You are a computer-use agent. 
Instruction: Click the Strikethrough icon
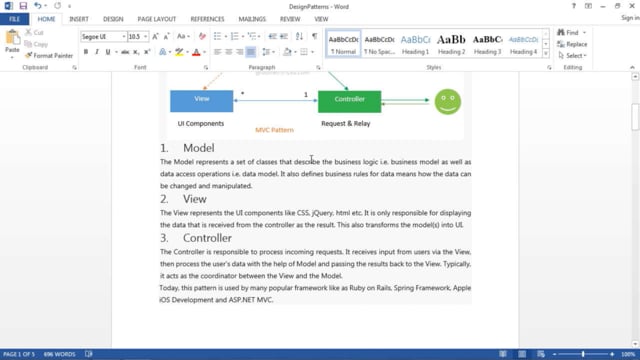click(125, 52)
